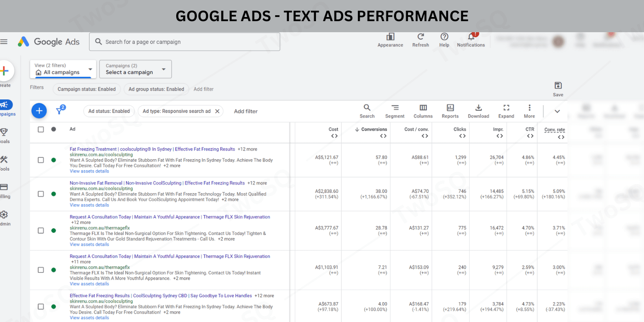The width and height of the screenshot is (644, 322).
Task: Sort table by Cost column header
Action: (x=333, y=130)
